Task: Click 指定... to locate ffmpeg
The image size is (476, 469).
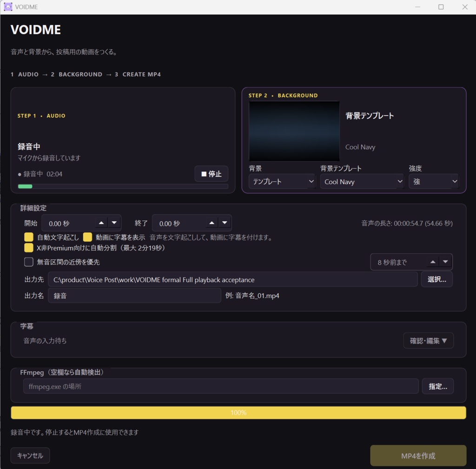Action: coord(438,386)
